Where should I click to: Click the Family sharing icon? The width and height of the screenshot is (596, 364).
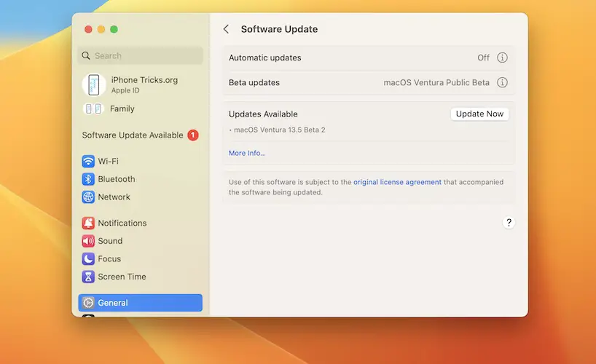pyautogui.click(x=93, y=109)
